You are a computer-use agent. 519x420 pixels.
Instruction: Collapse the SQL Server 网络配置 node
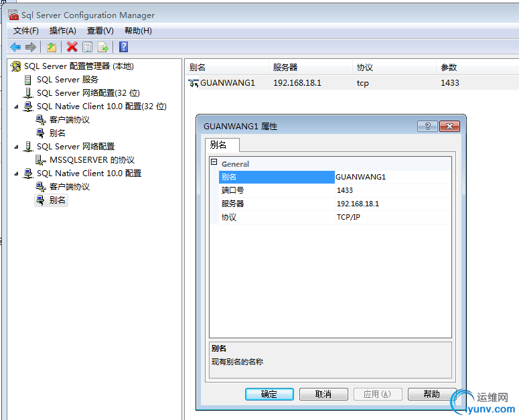[x=16, y=147]
